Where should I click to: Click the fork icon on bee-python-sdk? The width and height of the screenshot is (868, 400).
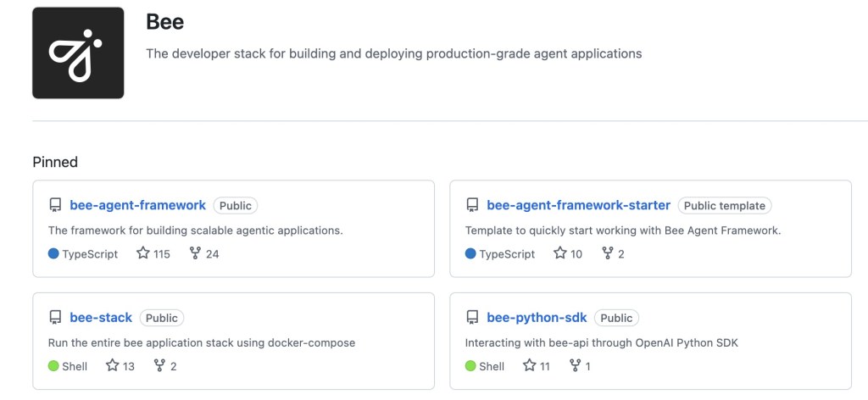click(x=576, y=366)
